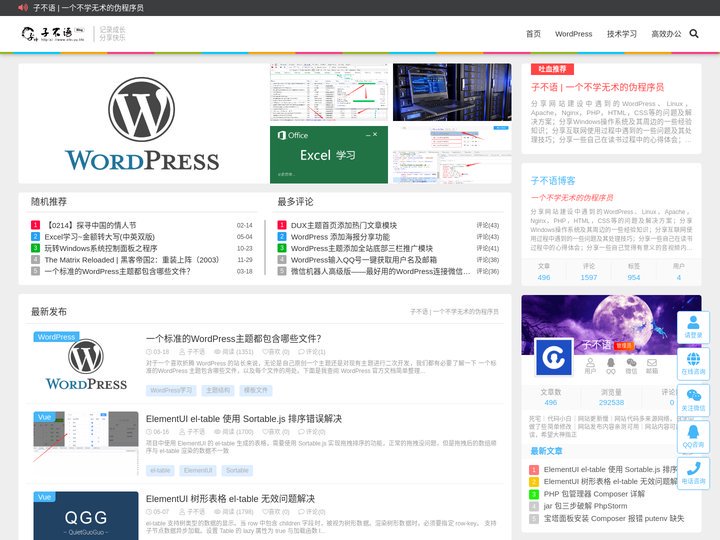Open WordPress navigation menu item
720x540 pixels.
click(x=574, y=34)
